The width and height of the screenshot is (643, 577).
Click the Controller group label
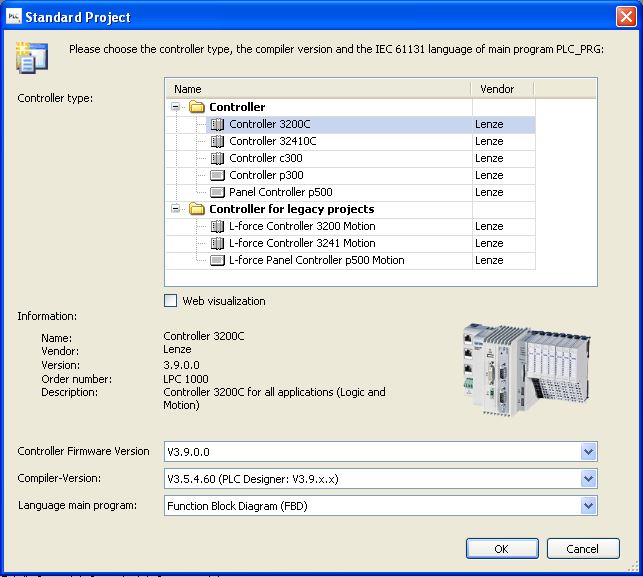(237, 107)
